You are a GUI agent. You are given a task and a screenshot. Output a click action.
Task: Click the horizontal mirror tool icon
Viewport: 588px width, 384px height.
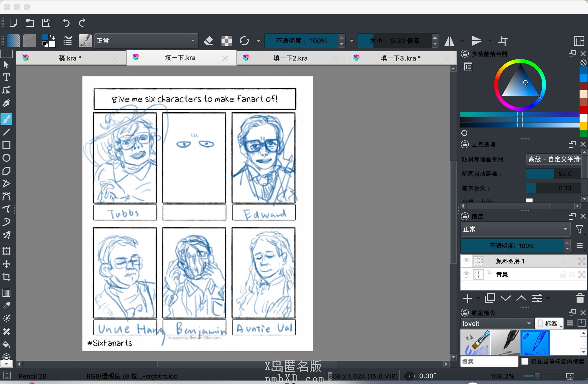[x=449, y=41]
